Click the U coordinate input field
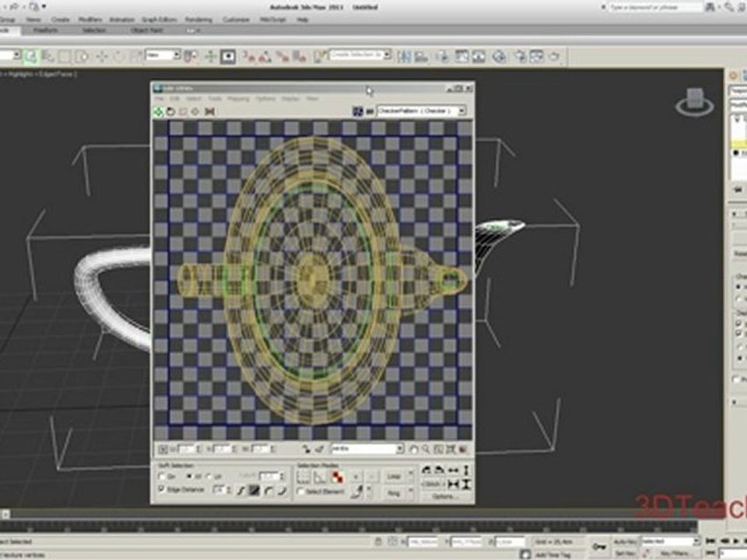Screen dimensions: 747x560 (186, 449)
